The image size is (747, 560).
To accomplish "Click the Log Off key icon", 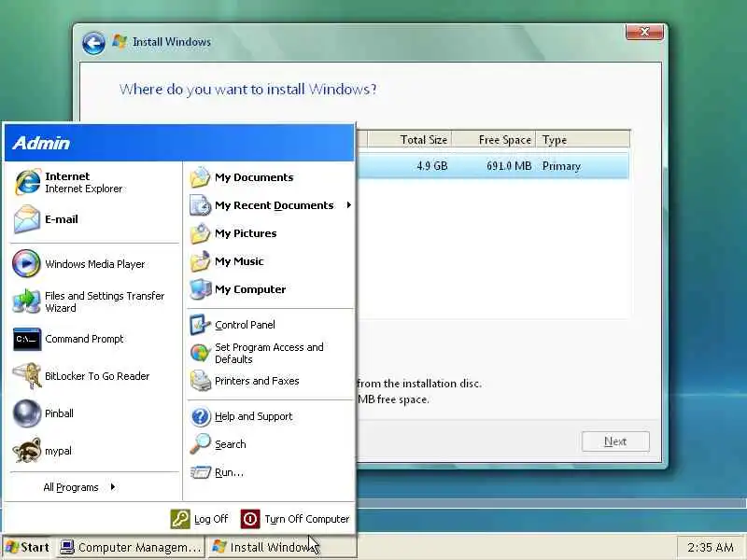I will (180, 519).
